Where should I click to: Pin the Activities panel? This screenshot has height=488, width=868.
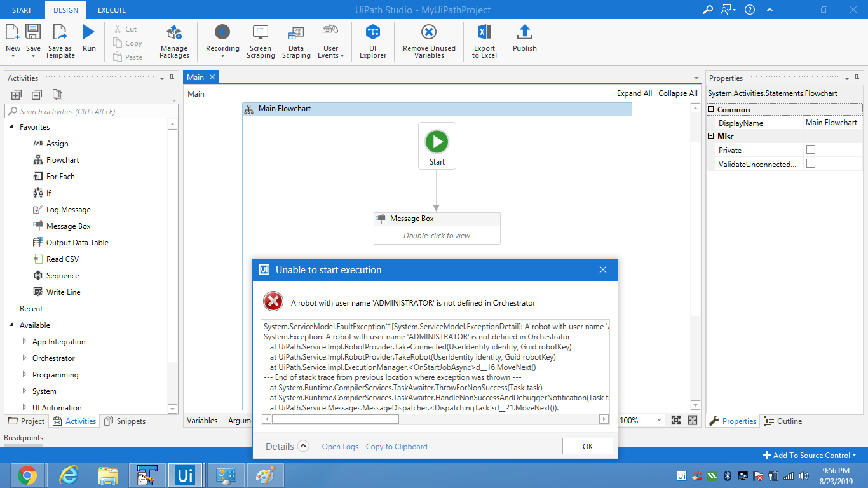point(172,78)
